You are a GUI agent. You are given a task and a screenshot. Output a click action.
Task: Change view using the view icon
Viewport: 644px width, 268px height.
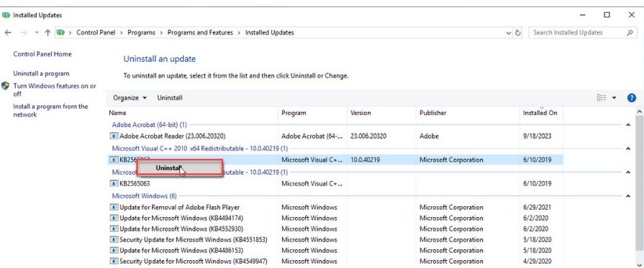[x=602, y=98]
